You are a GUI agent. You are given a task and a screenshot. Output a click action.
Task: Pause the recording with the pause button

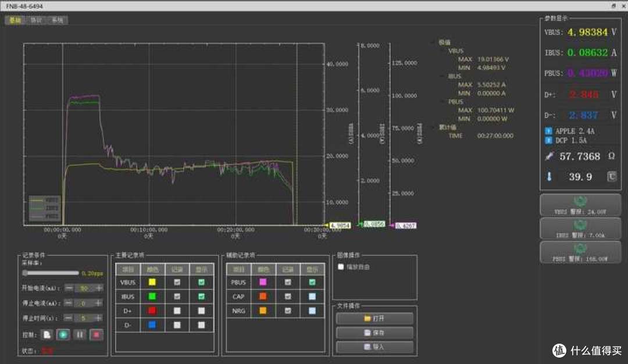(x=80, y=335)
